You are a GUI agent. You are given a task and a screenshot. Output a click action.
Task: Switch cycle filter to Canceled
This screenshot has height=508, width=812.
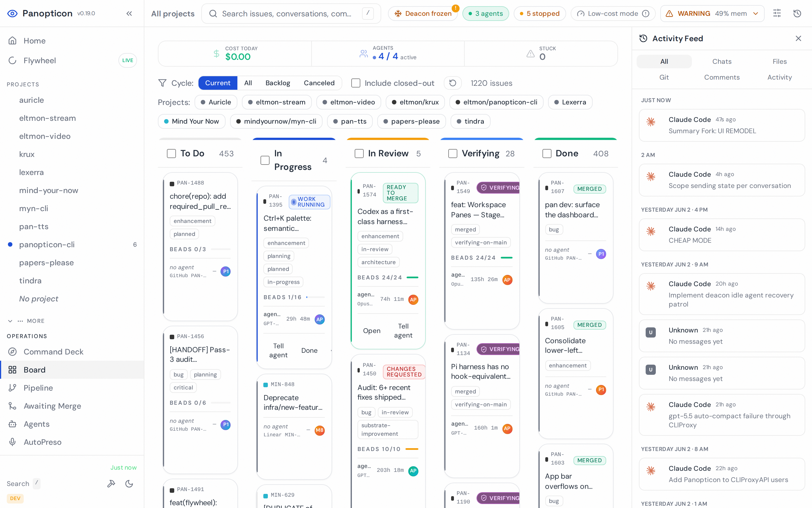tap(319, 83)
